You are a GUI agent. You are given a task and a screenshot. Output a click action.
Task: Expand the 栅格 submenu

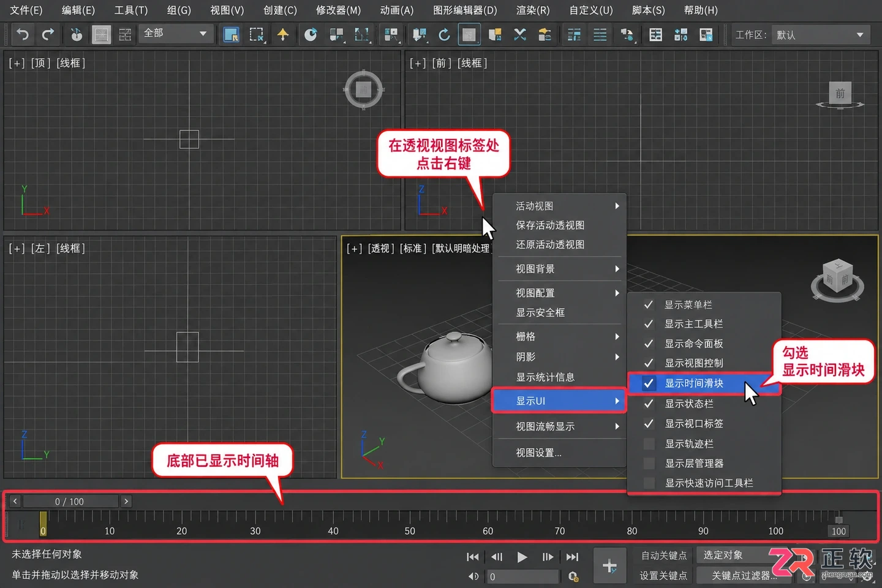point(560,336)
